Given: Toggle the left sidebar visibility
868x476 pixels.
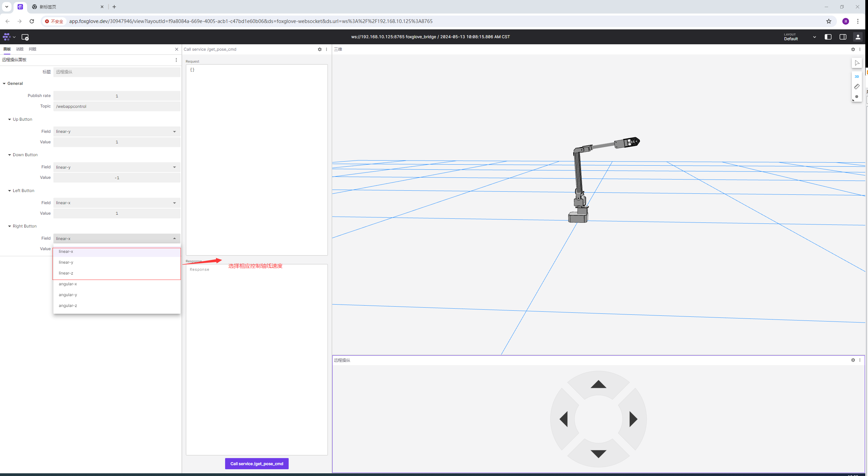Looking at the screenshot, I should 828,37.
